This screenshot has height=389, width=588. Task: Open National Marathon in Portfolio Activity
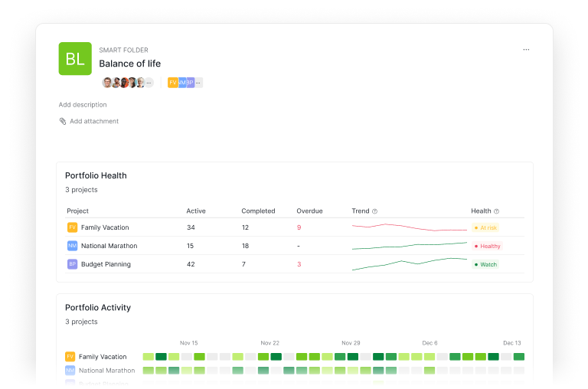click(107, 371)
